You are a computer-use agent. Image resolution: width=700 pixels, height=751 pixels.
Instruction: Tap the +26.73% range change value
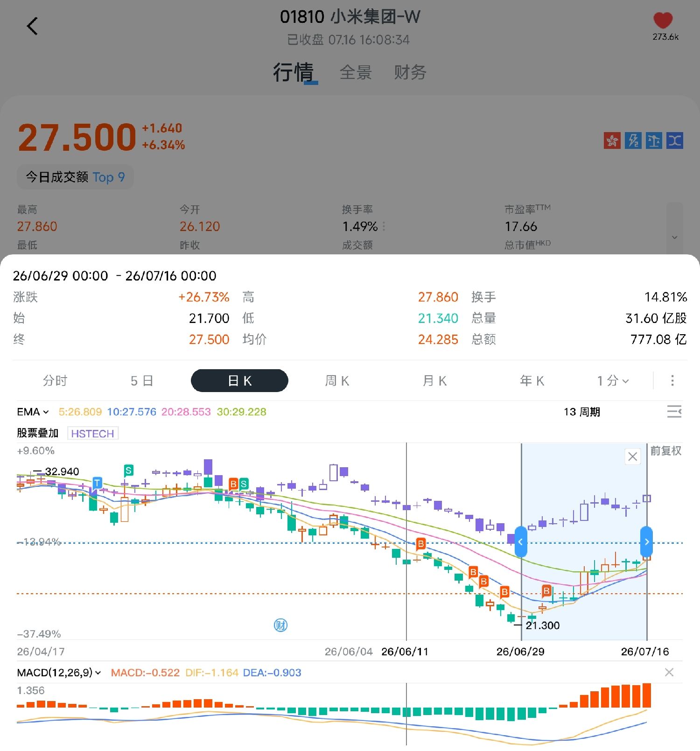(203, 297)
